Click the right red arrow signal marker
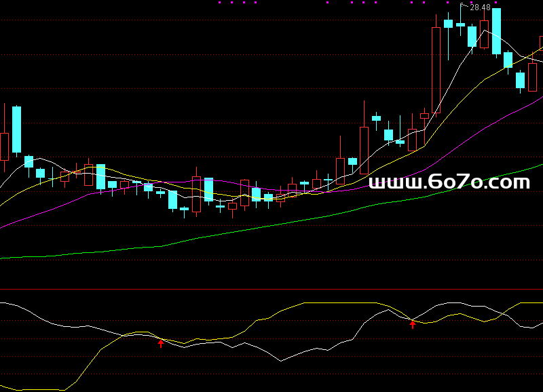The width and height of the screenshot is (543, 392). click(x=413, y=325)
